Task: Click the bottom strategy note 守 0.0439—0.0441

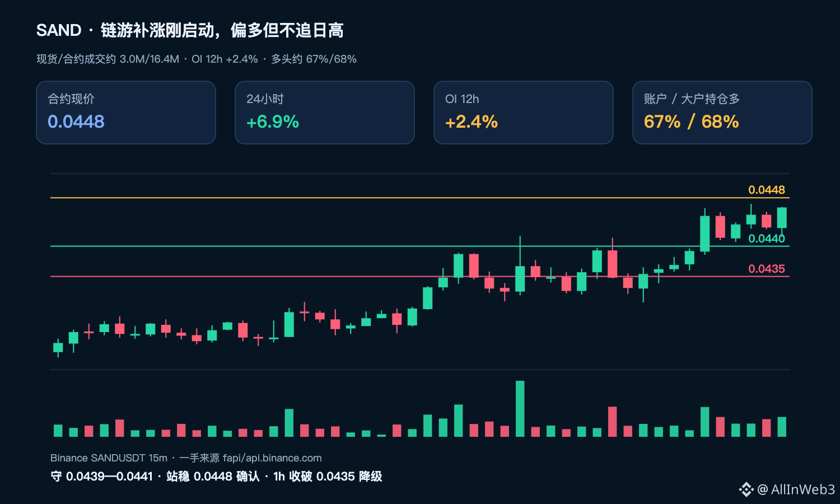Action: tap(216, 477)
